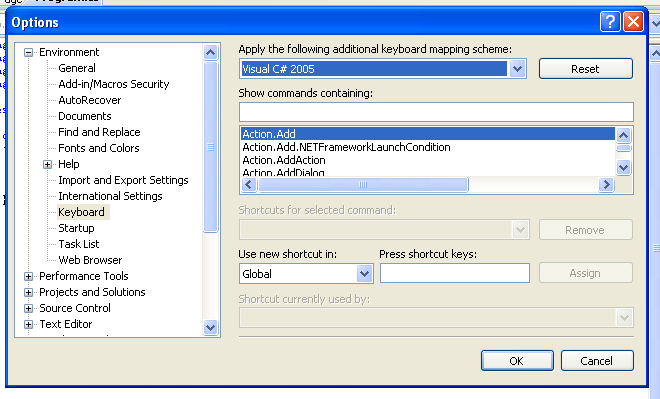Select AutoRecover in the options tree
Viewport: 660px width, 399px height.
click(90, 100)
